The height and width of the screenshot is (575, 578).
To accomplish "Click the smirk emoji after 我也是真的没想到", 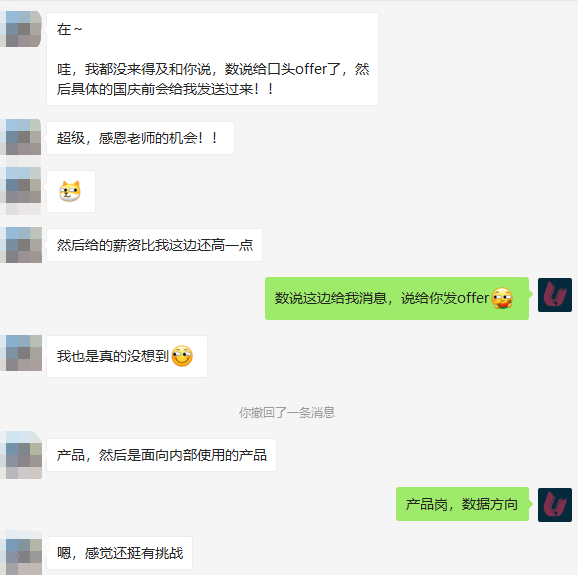I will pyautogui.click(x=182, y=356).
